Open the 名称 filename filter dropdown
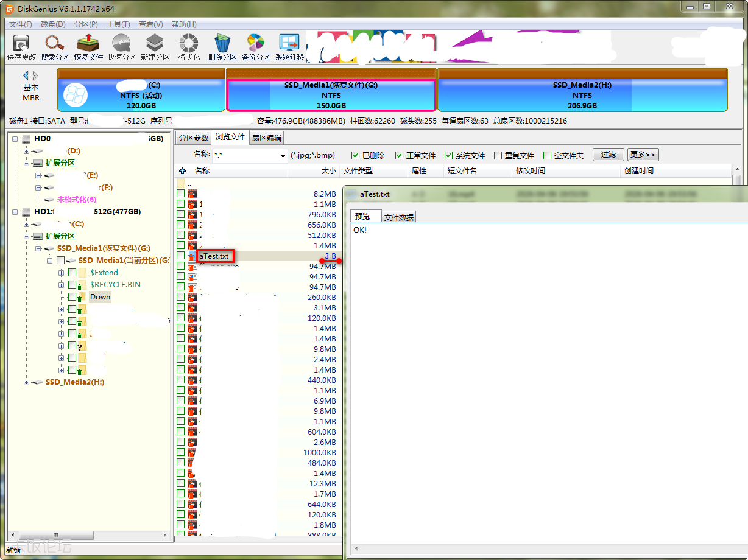 pos(283,156)
